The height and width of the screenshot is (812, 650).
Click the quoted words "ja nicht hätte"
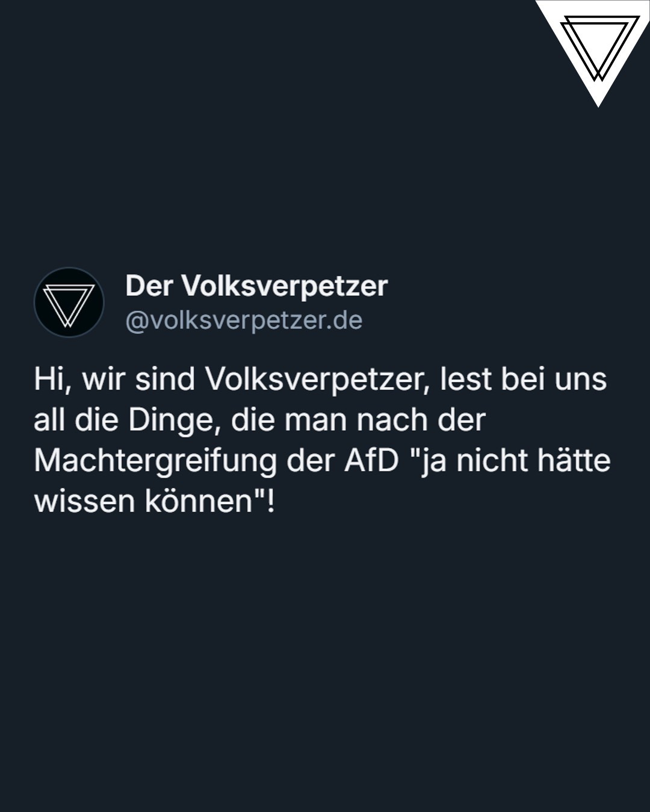(509, 461)
